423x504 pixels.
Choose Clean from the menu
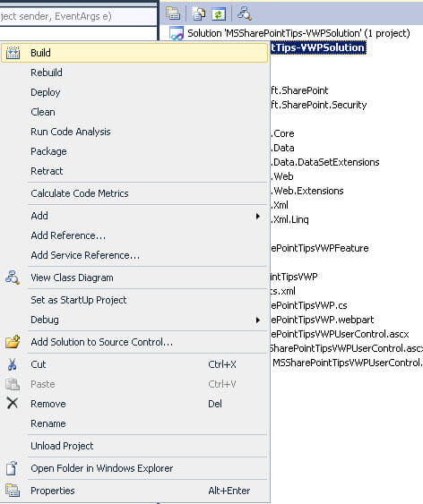(x=134, y=112)
